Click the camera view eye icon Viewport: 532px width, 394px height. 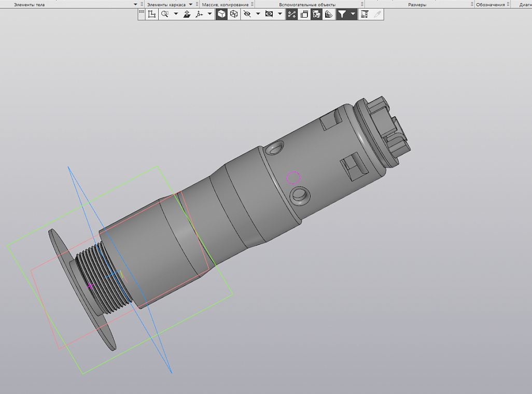point(269,15)
